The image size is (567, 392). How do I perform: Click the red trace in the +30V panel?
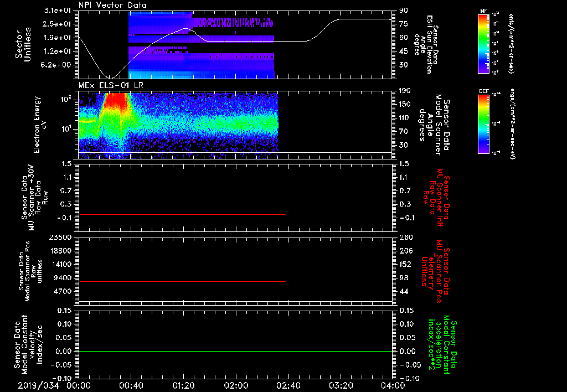[x=182, y=214]
